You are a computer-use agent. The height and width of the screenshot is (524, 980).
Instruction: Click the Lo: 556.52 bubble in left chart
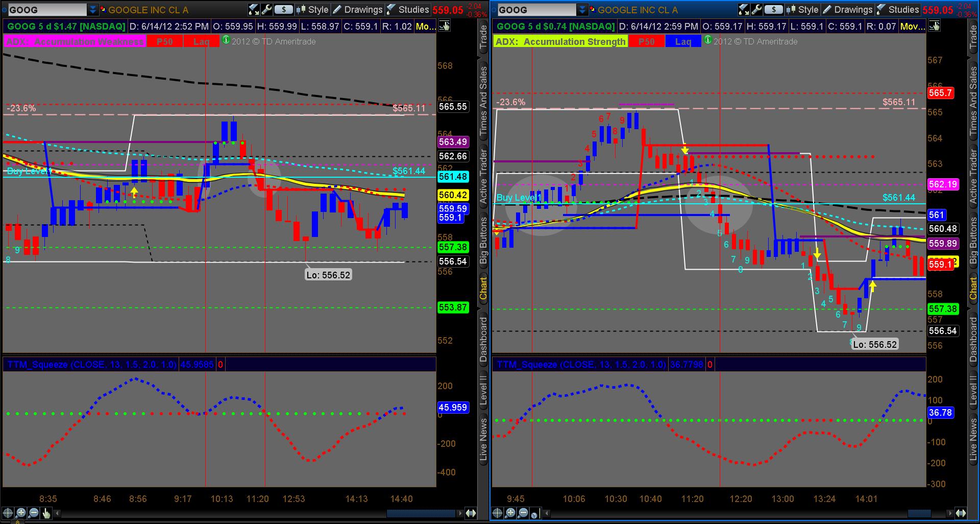pyautogui.click(x=328, y=275)
